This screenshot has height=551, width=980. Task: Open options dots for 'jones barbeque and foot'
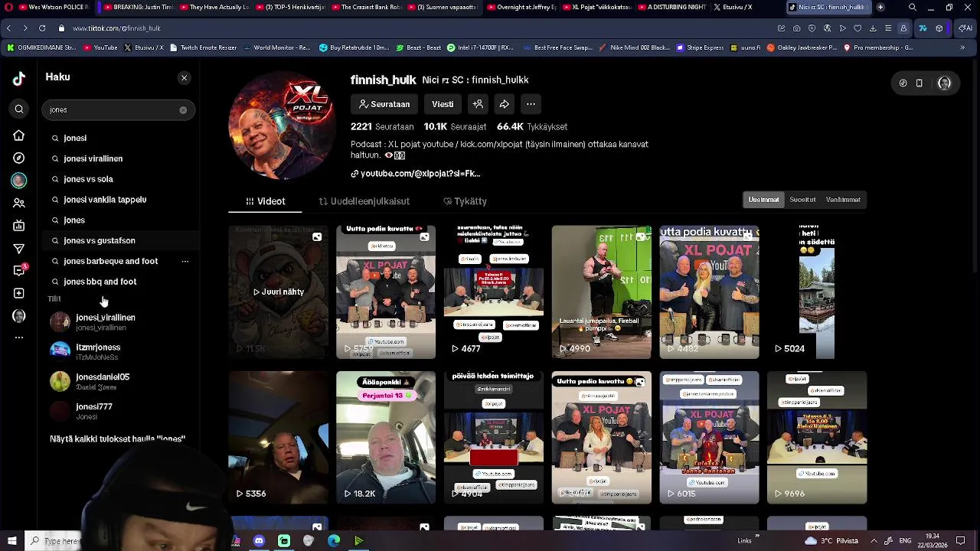[185, 261]
